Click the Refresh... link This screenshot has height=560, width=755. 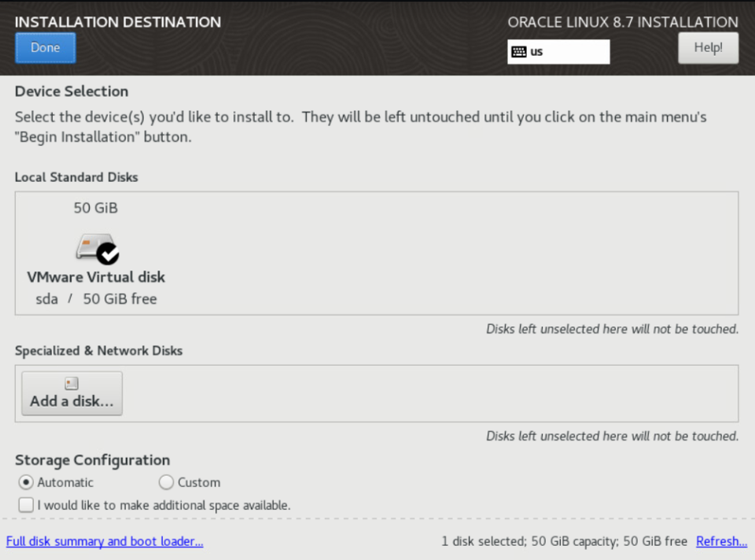[x=721, y=541]
